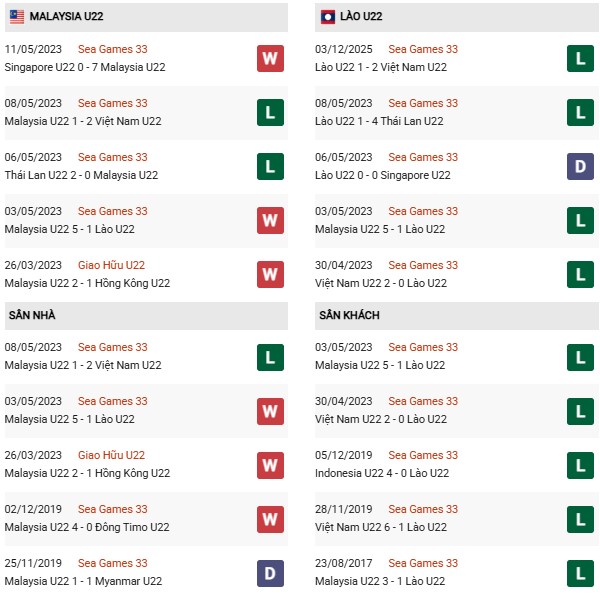
Task: Open match Lào U22 1 - 4 Thái Lan U22
Action: pyautogui.click(x=380, y=121)
